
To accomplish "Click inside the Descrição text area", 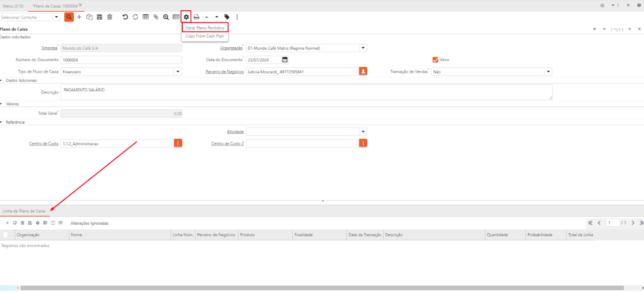I will click(x=306, y=92).
